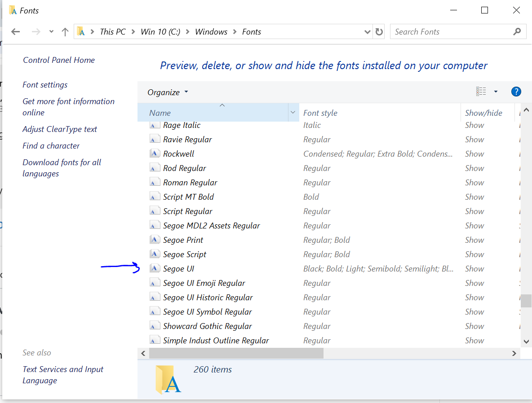Click the vertical scrollbar up arrow

[x=526, y=110]
